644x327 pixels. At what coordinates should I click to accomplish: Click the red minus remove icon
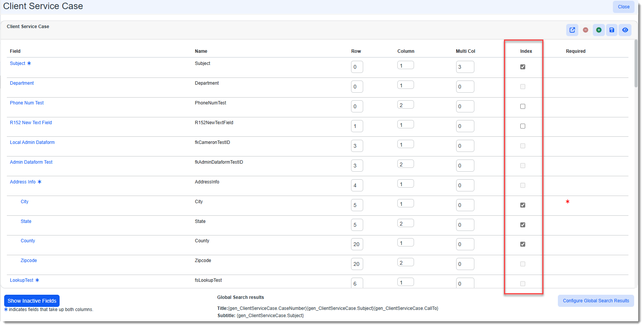point(586,30)
